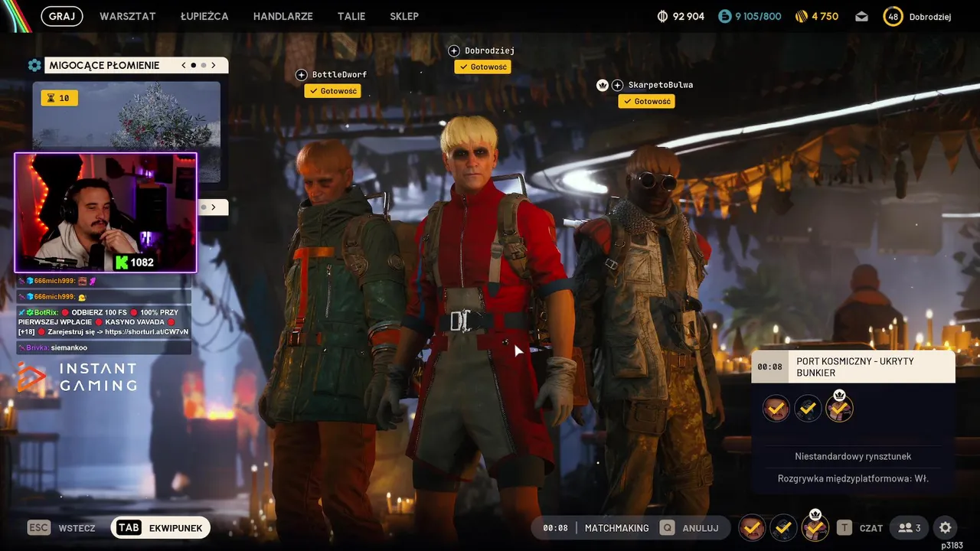Open squad members icon showing 3
Screen dimensions: 980x551
910,528
